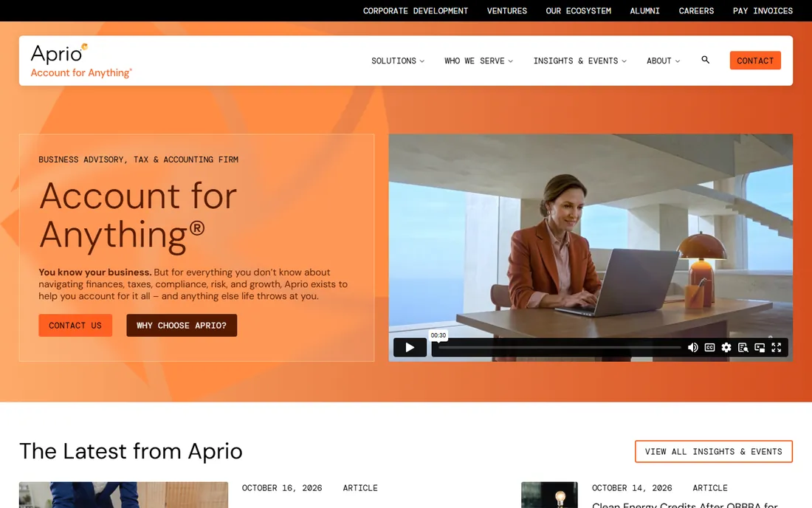The height and width of the screenshot is (508, 812).
Task: Enable picture-in-picture mode on video
Action: tap(759, 348)
